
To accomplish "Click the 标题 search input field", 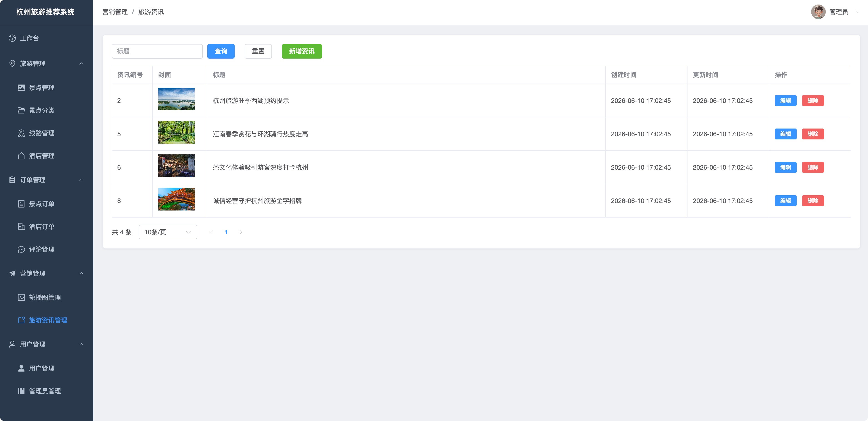I will pos(157,51).
